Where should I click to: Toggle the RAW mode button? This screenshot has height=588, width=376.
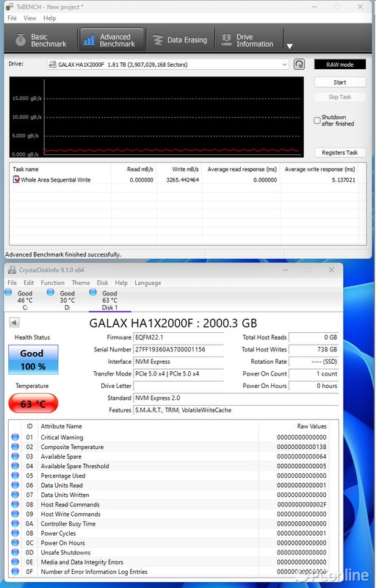[x=340, y=65]
